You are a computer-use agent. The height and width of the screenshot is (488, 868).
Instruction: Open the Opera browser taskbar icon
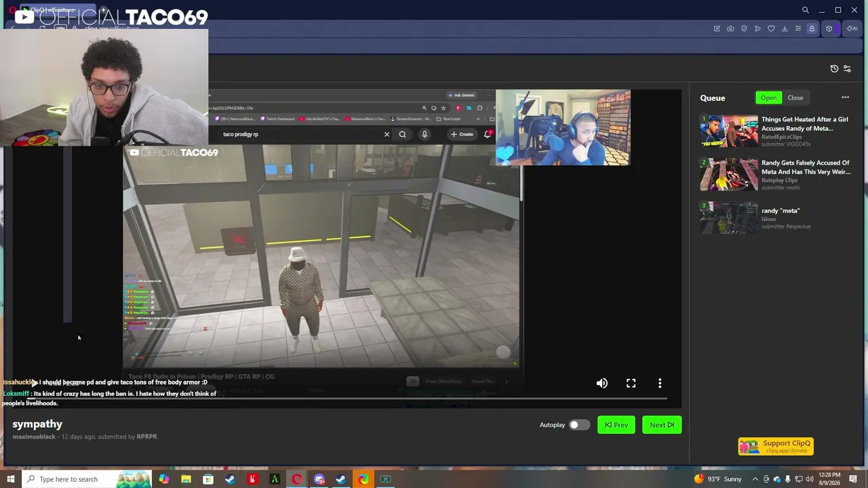(x=297, y=479)
